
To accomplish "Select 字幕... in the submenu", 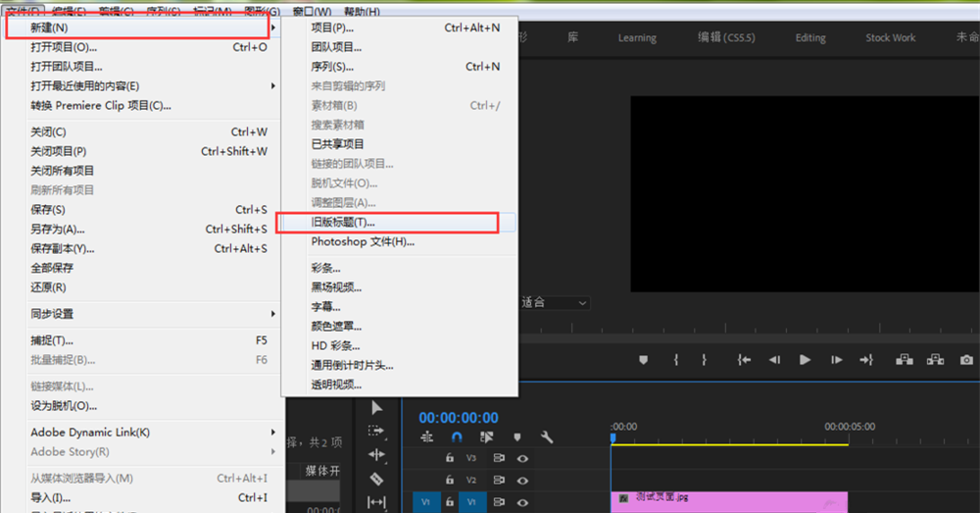I will pos(400,307).
